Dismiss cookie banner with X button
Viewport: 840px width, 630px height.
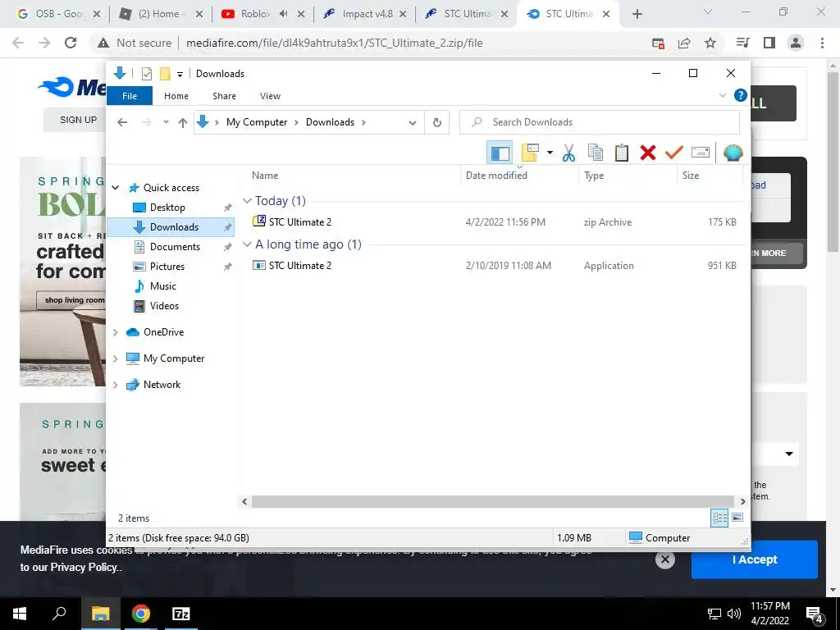click(x=664, y=559)
